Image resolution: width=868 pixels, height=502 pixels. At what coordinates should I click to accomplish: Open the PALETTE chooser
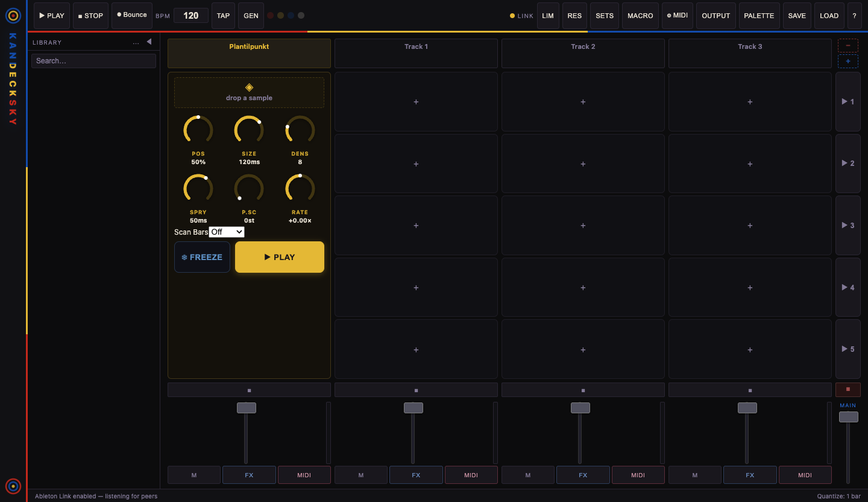(x=759, y=16)
